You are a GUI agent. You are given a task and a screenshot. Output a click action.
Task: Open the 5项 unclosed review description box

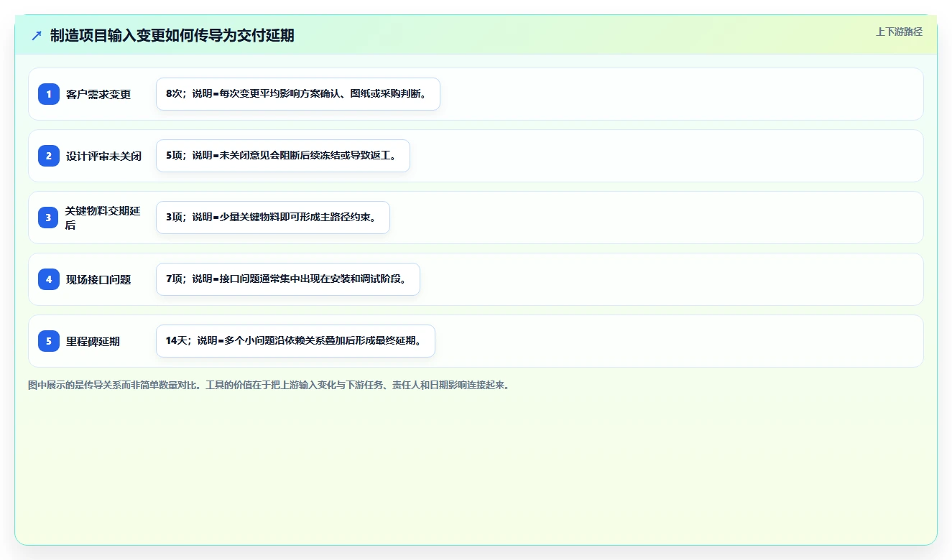coord(283,156)
